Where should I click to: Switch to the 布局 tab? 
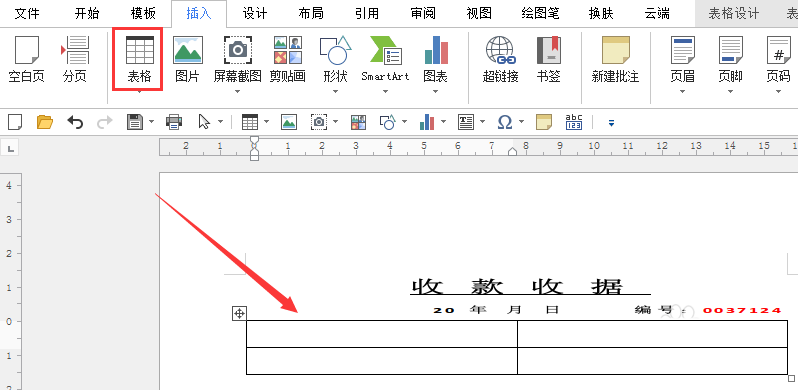click(311, 13)
